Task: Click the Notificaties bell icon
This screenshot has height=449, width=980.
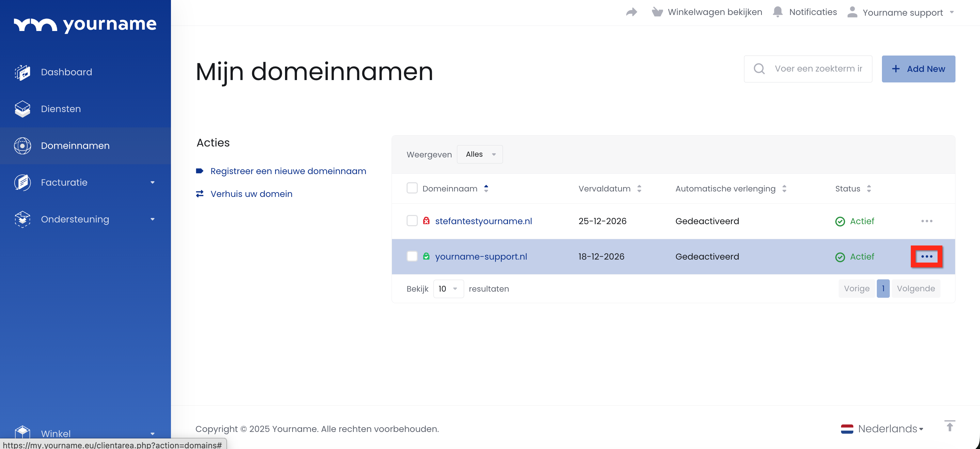Action: click(778, 12)
